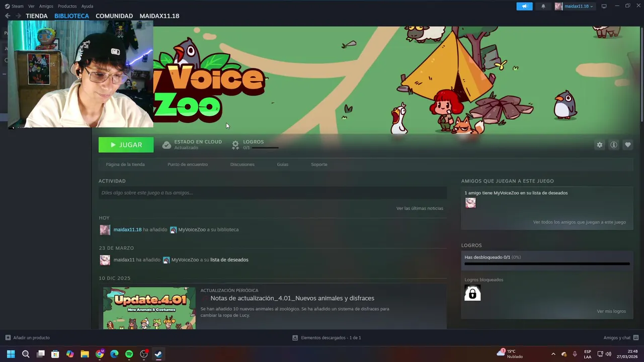Open maidax11.18 avatar in today's activity

click(105, 230)
